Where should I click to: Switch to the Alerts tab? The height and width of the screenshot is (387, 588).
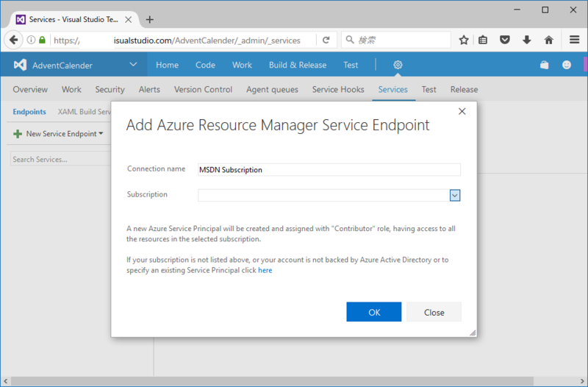(x=149, y=89)
